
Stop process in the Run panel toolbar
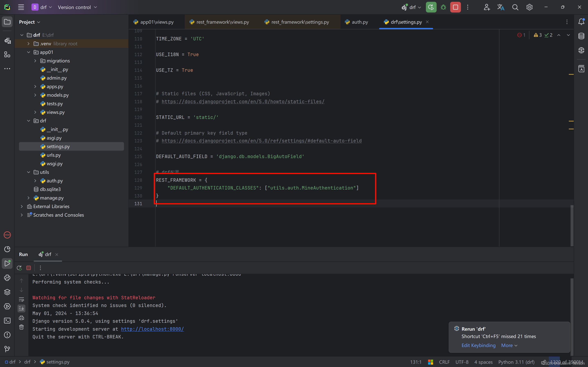click(x=28, y=268)
